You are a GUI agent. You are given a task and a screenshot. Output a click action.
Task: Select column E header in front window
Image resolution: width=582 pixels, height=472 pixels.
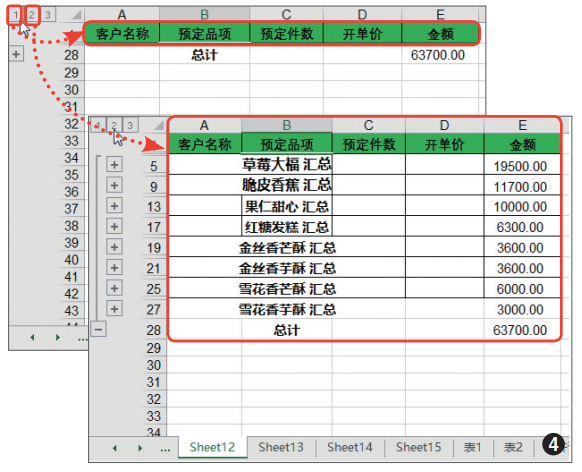tap(522, 125)
